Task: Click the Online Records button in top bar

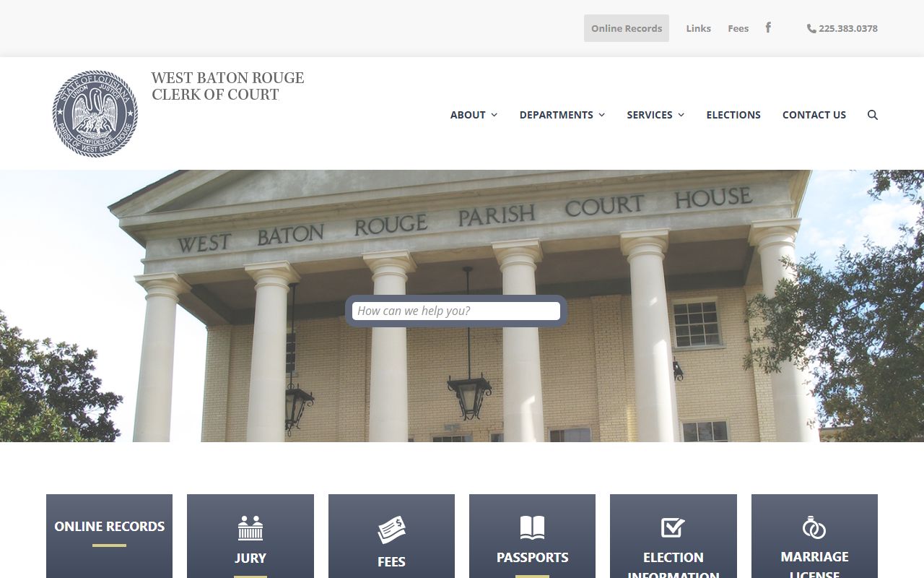Action: [x=626, y=28]
